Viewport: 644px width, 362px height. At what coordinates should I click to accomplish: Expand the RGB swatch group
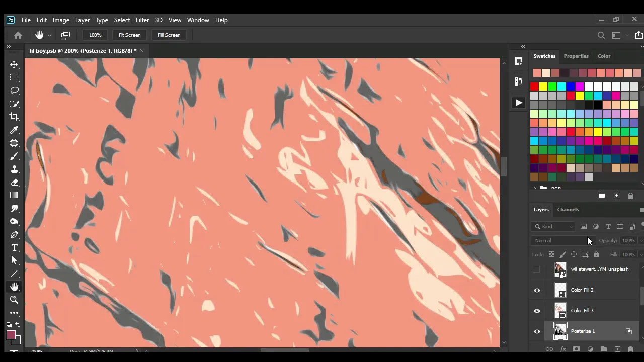click(x=535, y=189)
